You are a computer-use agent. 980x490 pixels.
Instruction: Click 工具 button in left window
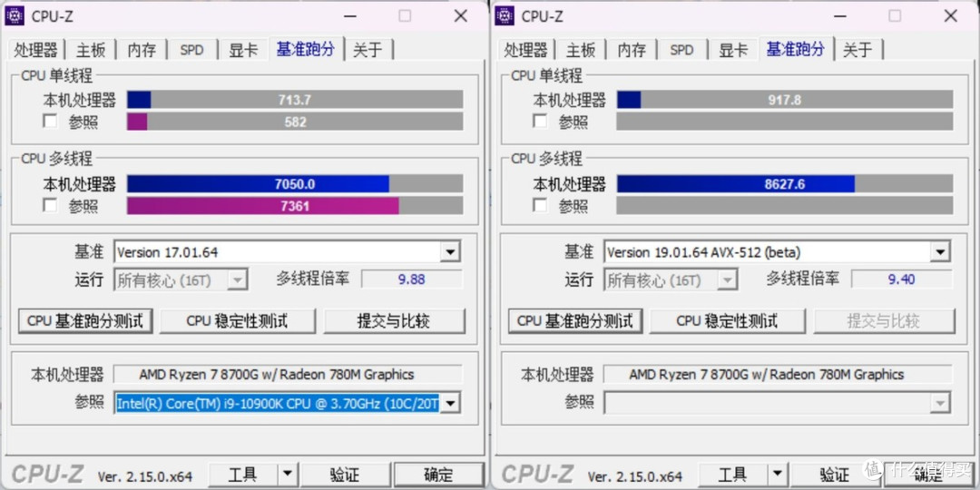pyautogui.click(x=243, y=475)
